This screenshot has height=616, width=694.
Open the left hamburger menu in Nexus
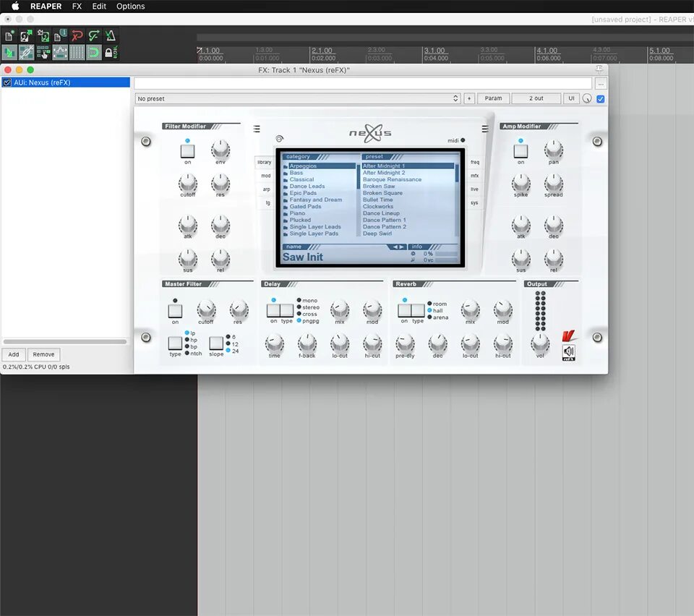point(257,129)
